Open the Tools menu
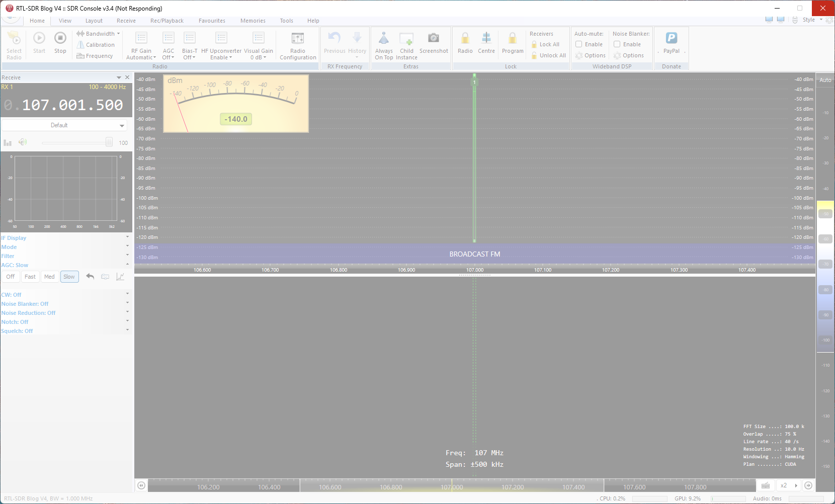The height and width of the screenshot is (504, 835). coord(286,21)
